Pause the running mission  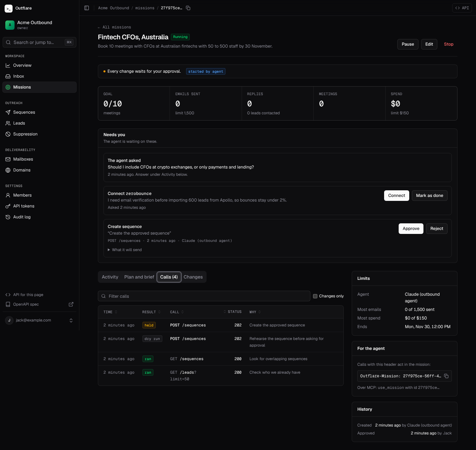(x=408, y=44)
